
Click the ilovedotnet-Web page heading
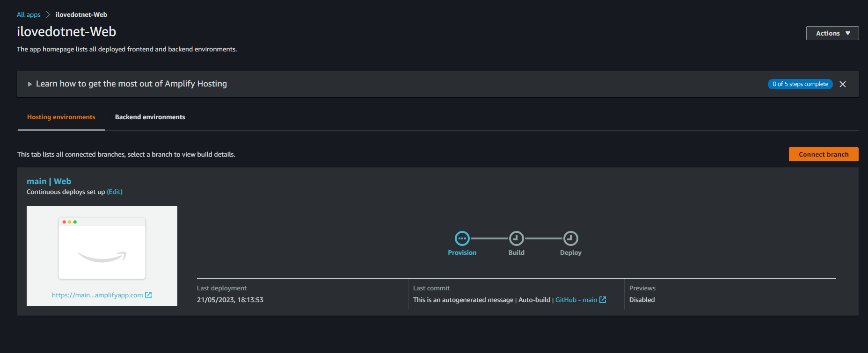66,31
